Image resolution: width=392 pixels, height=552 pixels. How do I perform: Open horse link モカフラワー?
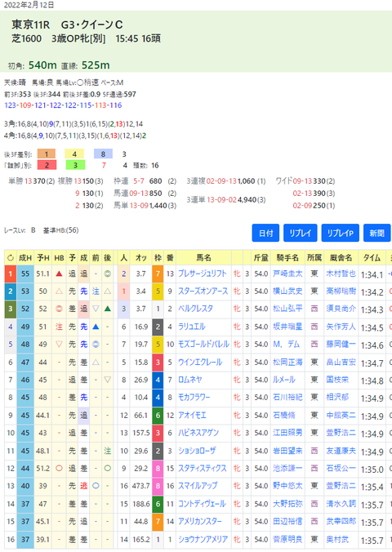click(x=194, y=397)
